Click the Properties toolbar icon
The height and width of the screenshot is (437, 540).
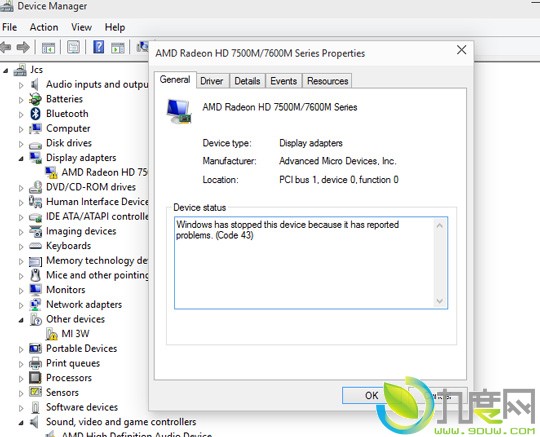coord(73,47)
